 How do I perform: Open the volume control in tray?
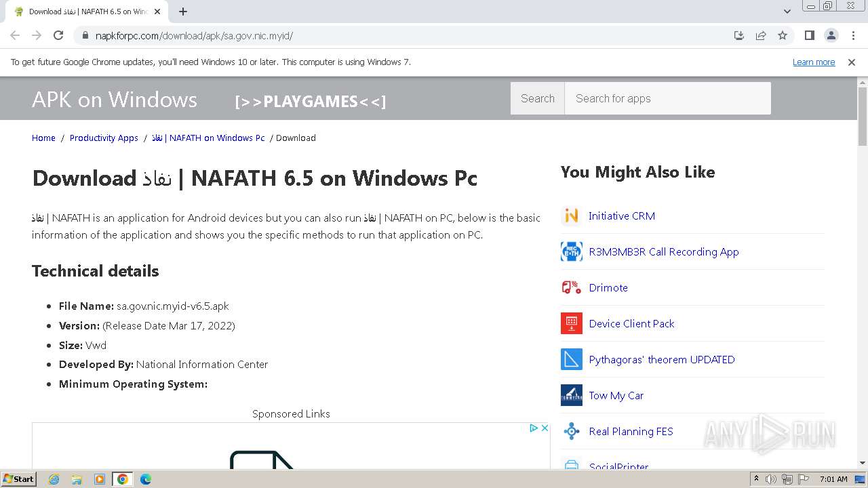coord(771,479)
